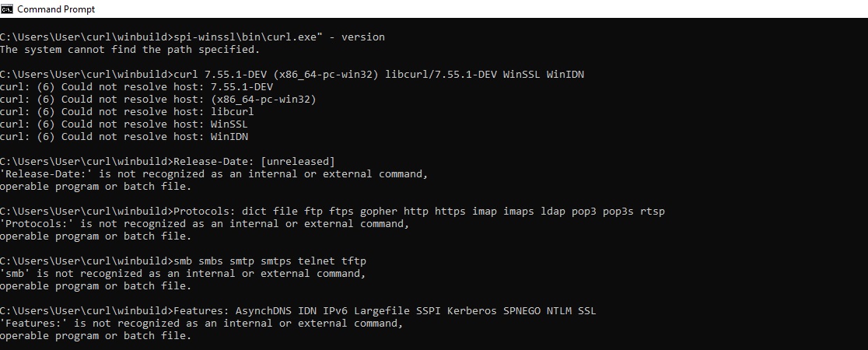
Task: Click the '(x86_64-pc-win32)' host error line
Action: tap(158, 99)
